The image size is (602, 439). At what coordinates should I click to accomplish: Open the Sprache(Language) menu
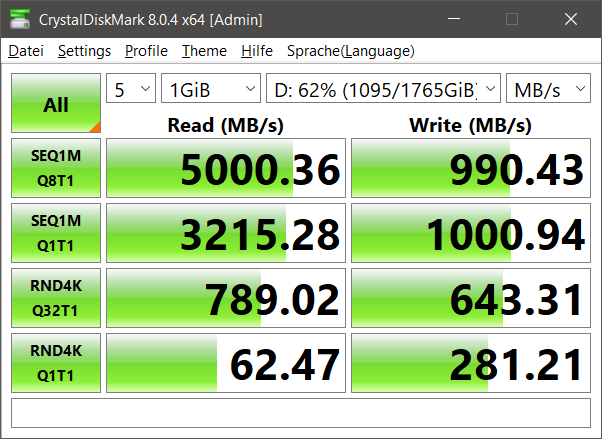pos(351,51)
